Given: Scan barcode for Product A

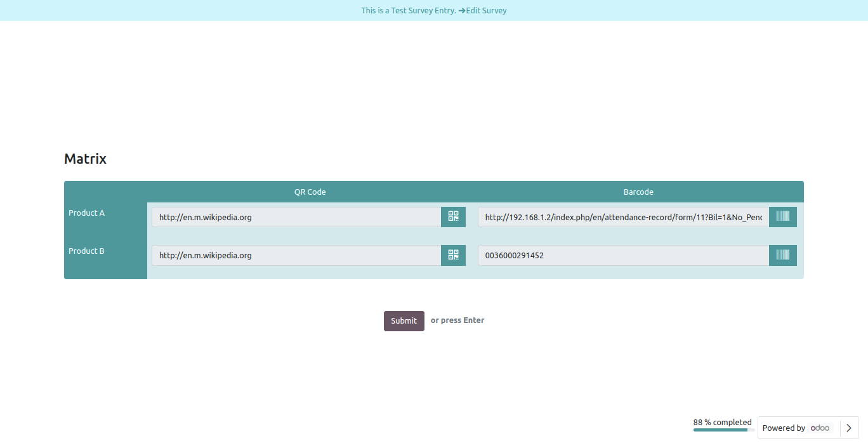Looking at the screenshot, I should pos(783,217).
